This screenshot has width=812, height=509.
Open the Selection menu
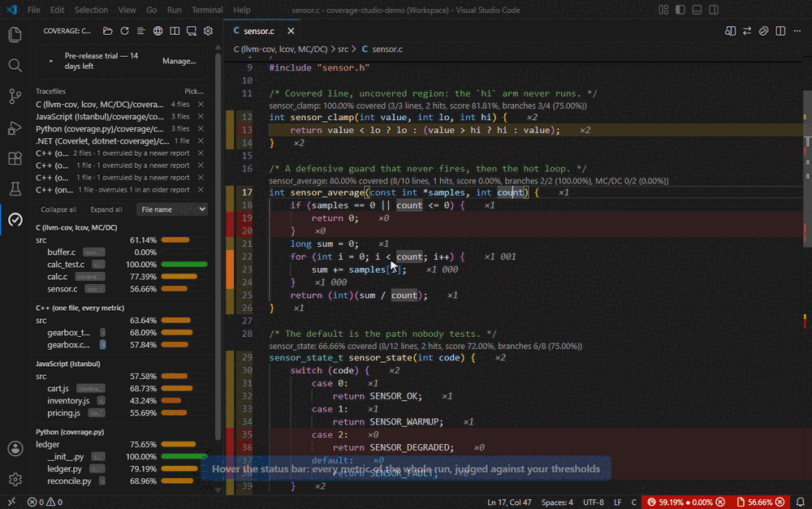[91, 10]
